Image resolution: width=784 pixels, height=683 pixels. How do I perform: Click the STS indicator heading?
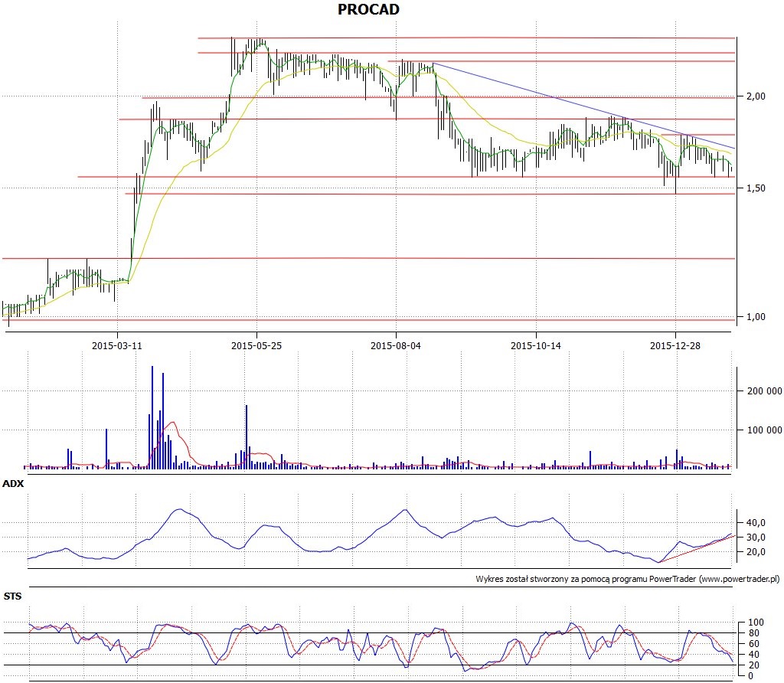pos(12,596)
